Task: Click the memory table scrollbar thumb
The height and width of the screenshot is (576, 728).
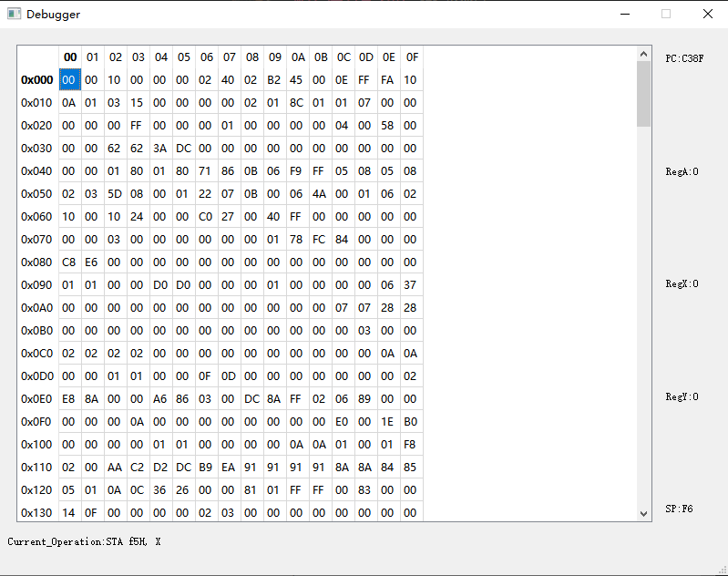Action: point(643,93)
